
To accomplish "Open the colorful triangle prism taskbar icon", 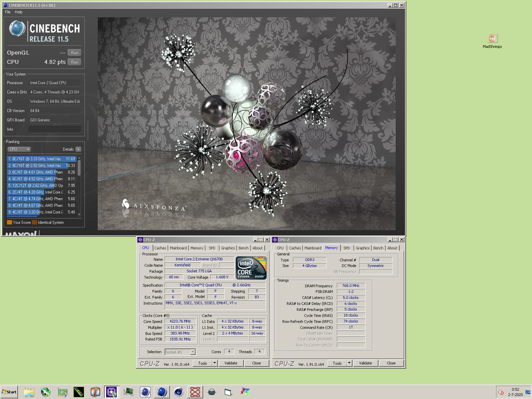I will pos(245,392).
